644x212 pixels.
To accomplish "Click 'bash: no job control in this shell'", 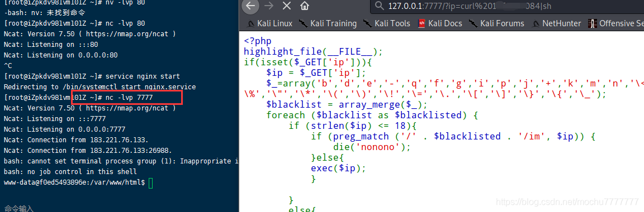I will pos(70,172).
